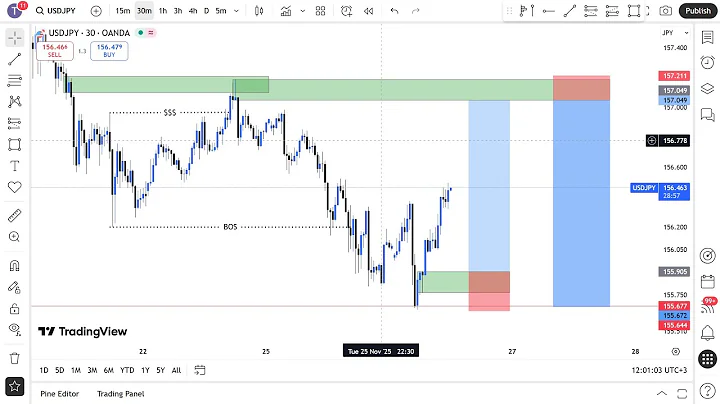720x404 pixels.
Task: Switch to the 4h timeframe
Action: pyautogui.click(x=193, y=11)
